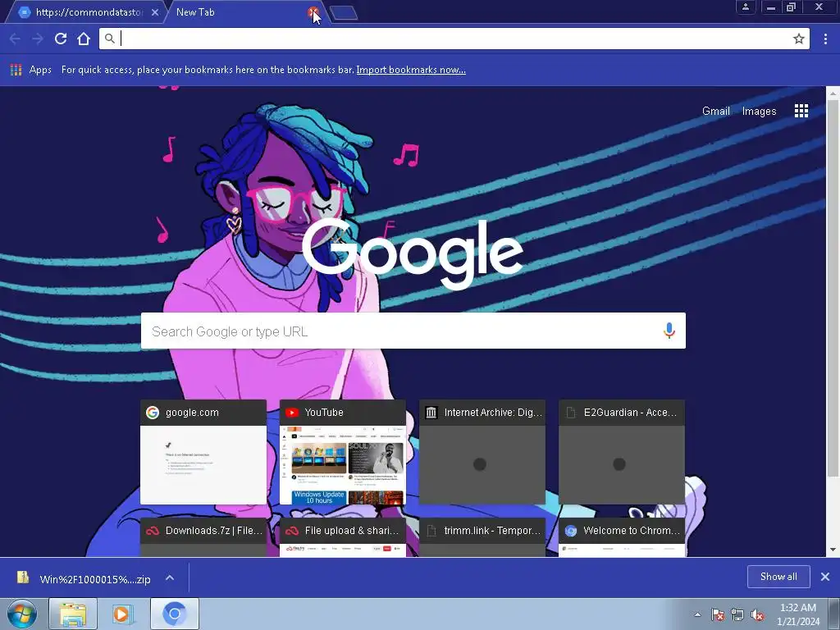Screen dimensions: 840x630
Task: Click the forward navigation arrow
Action: pos(38,39)
